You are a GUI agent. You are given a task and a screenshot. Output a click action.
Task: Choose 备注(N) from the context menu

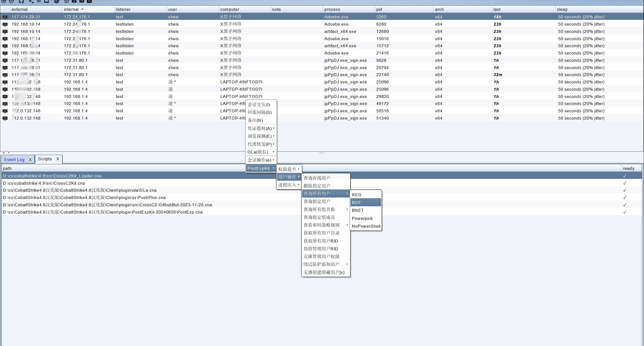point(261,120)
